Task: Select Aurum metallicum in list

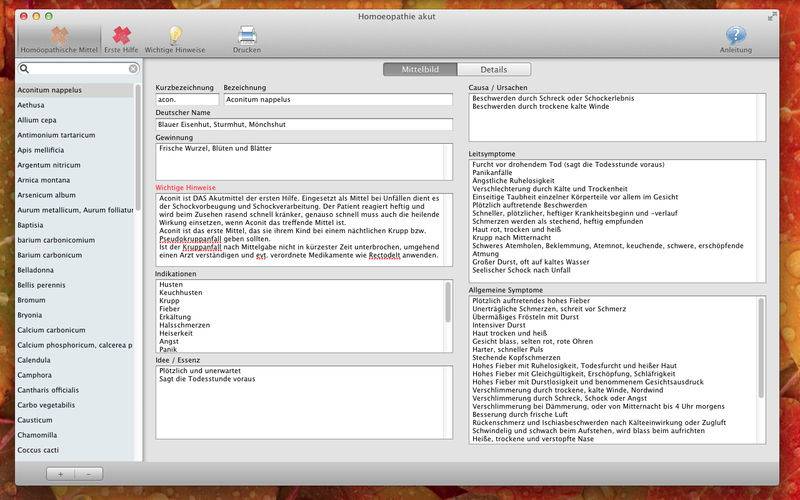Action: point(75,210)
